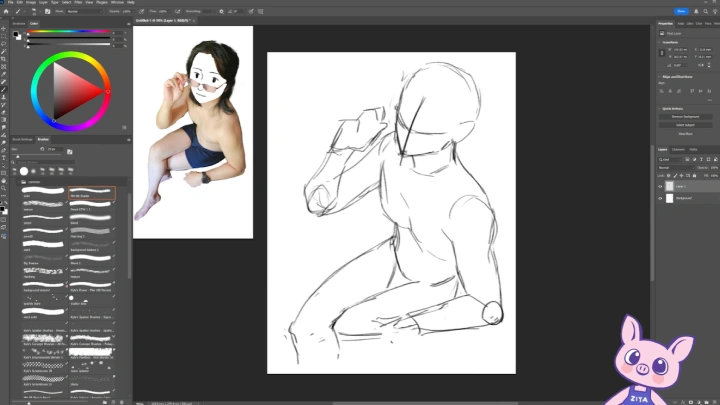
Task: Click the View More link
Action: point(685,134)
